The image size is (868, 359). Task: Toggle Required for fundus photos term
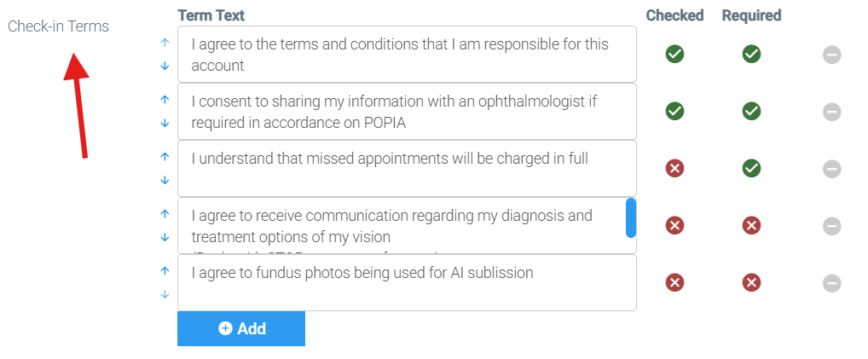pyautogui.click(x=751, y=282)
